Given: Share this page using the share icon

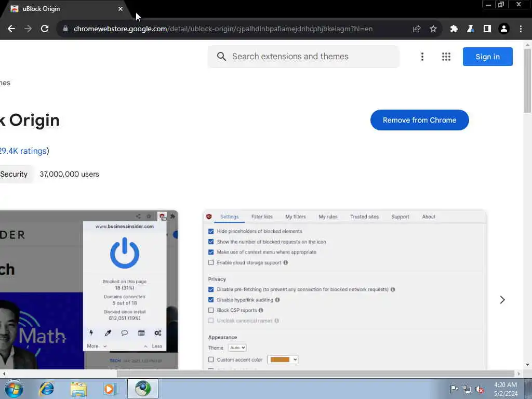Looking at the screenshot, I should (417, 29).
